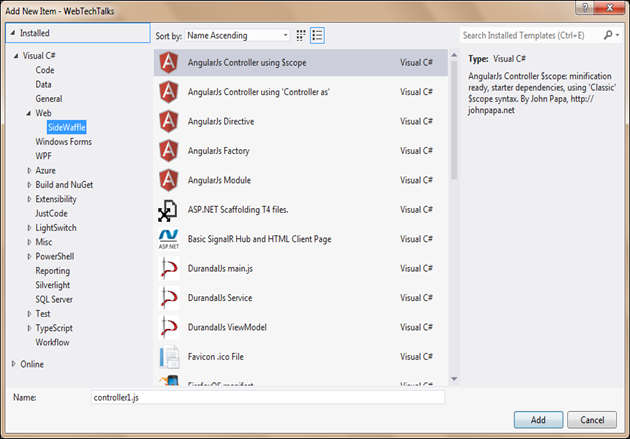Select the Code category
The image size is (630, 439).
tap(45, 70)
